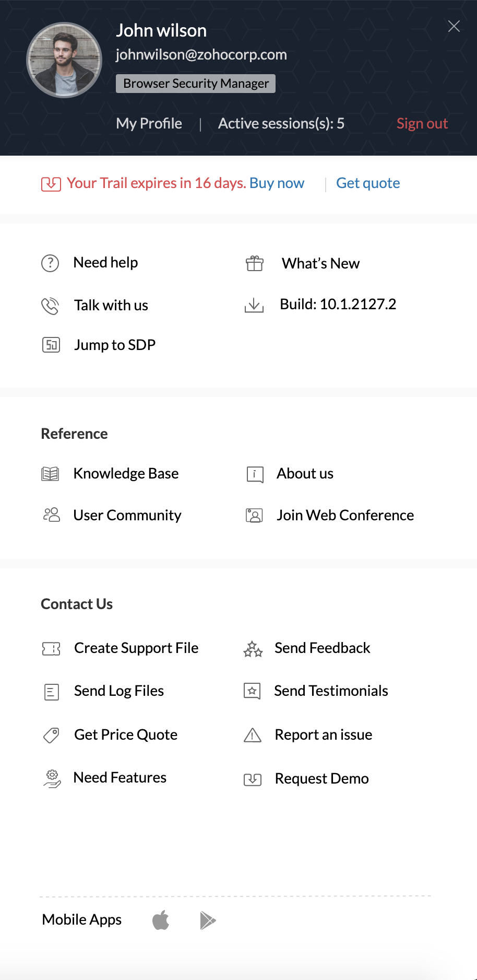Sign out of the account
This screenshot has width=477, height=980.
click(422, 123)
